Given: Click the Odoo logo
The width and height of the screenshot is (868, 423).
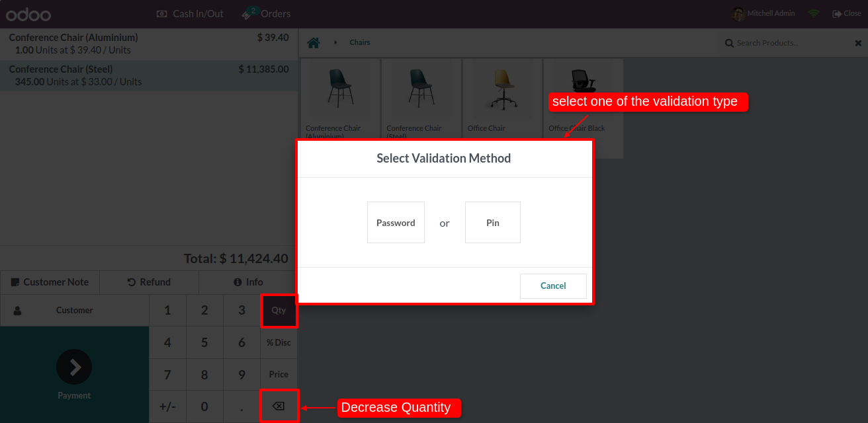Looking at the screenshot, I should tap(28, 14).
